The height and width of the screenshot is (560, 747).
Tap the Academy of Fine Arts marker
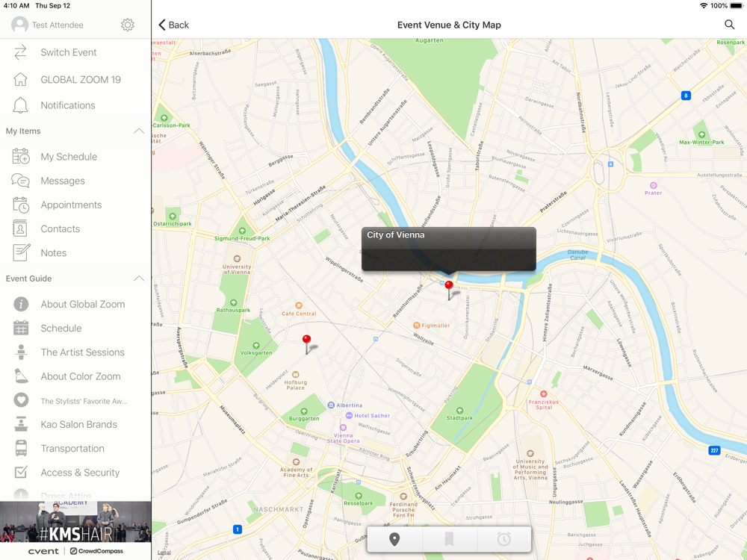[296, 469]
